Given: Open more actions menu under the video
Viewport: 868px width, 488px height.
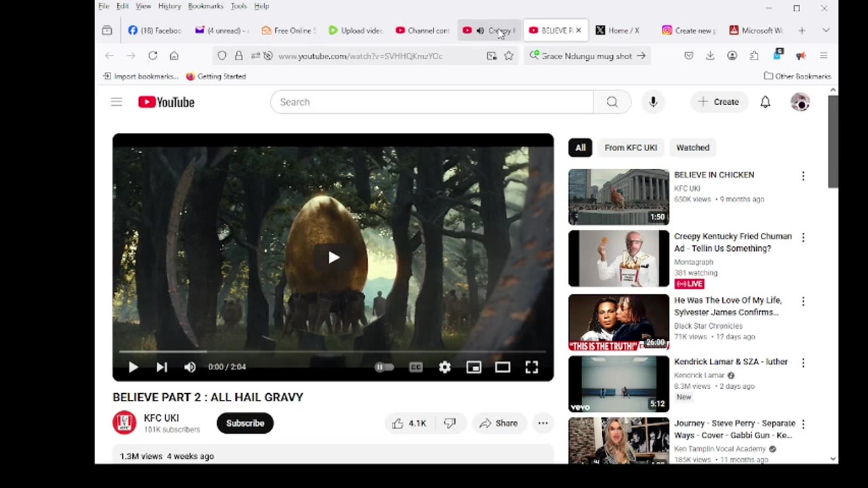Looking at the screenshot, I should tap(542, 423).
